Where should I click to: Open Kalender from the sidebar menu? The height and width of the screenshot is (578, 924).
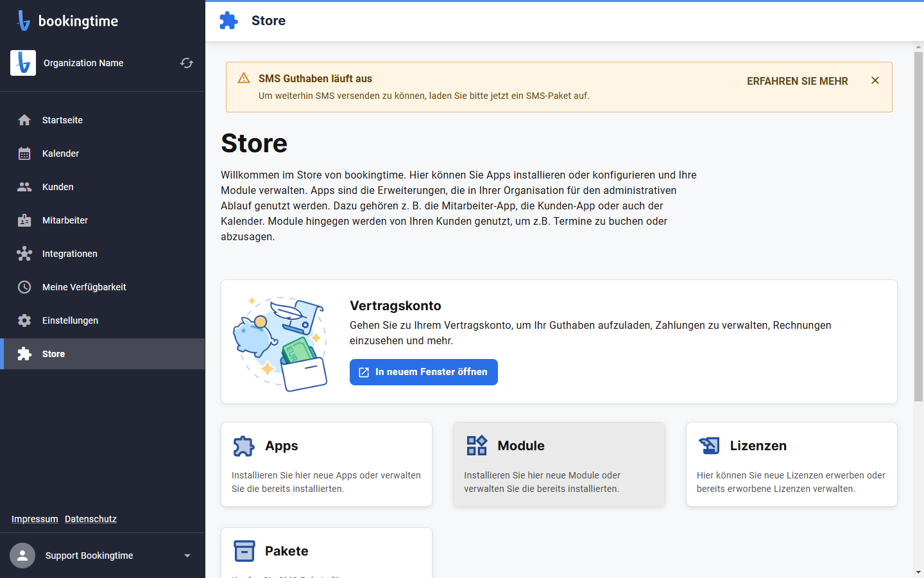(103, 153)
